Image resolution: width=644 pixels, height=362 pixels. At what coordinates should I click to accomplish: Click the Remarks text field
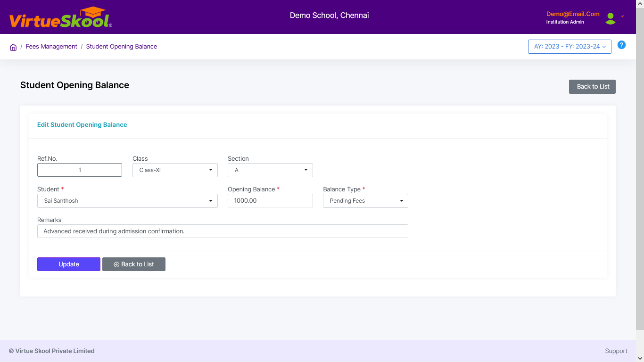pyautogui.click(x=223, y=231)
